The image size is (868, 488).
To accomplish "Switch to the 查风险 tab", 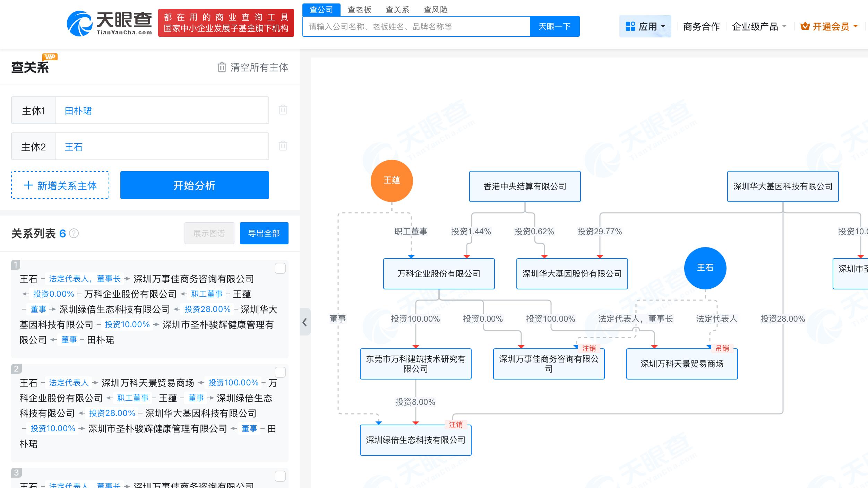I will tap(435, 10).
